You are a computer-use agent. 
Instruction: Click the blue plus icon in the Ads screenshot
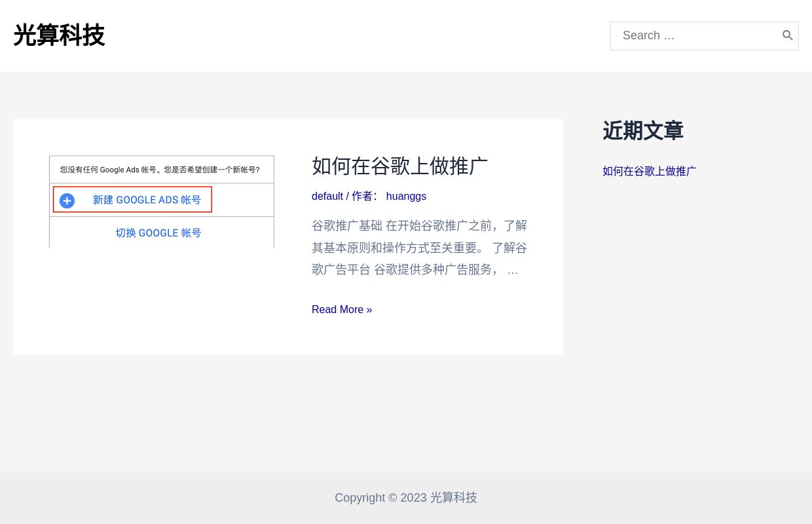coord(67,200)
